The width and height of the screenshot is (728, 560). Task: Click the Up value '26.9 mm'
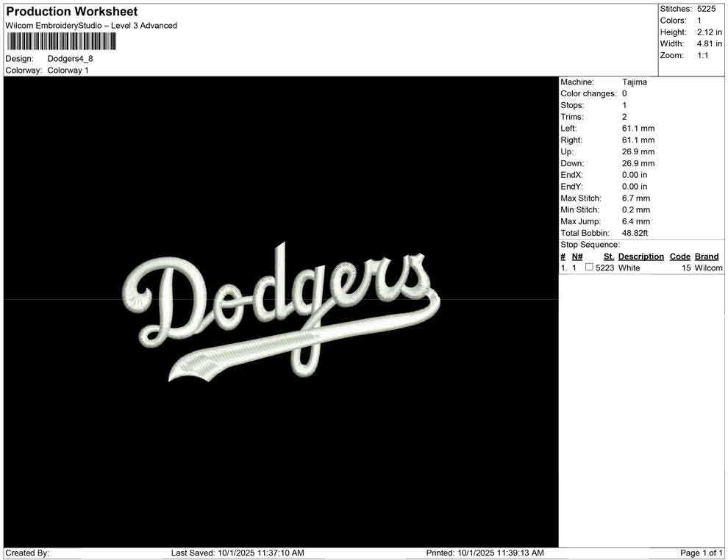coord(638,151)
